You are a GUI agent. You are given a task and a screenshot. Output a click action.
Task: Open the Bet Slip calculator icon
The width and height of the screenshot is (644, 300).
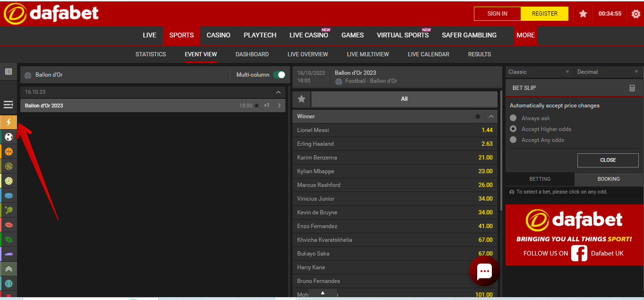point(632,88)
